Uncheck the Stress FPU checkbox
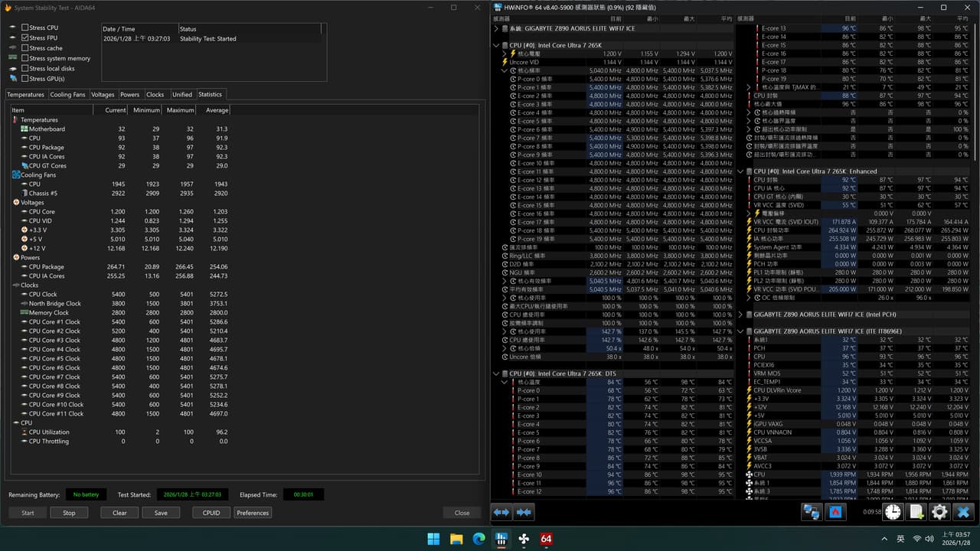This screenshot has height=551, width=980. tap(25, 37)
